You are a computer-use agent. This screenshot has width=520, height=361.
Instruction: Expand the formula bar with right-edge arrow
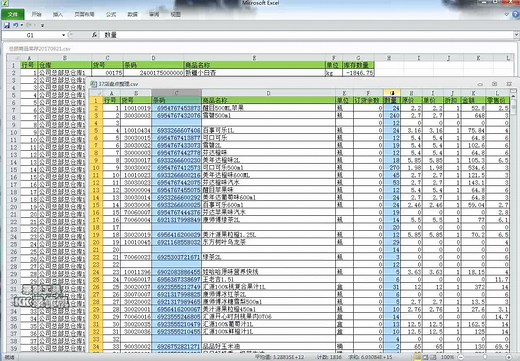pyautogui.click(x=516, y=35)
